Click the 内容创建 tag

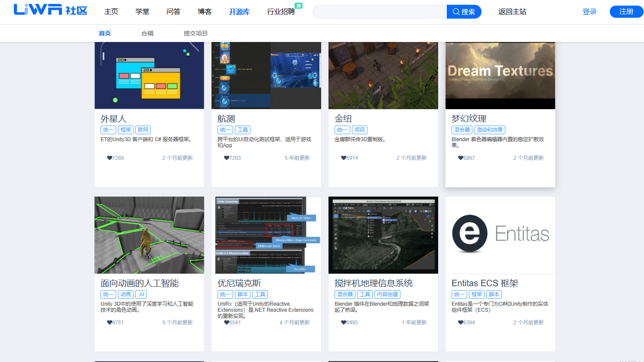tap(387, 294)
